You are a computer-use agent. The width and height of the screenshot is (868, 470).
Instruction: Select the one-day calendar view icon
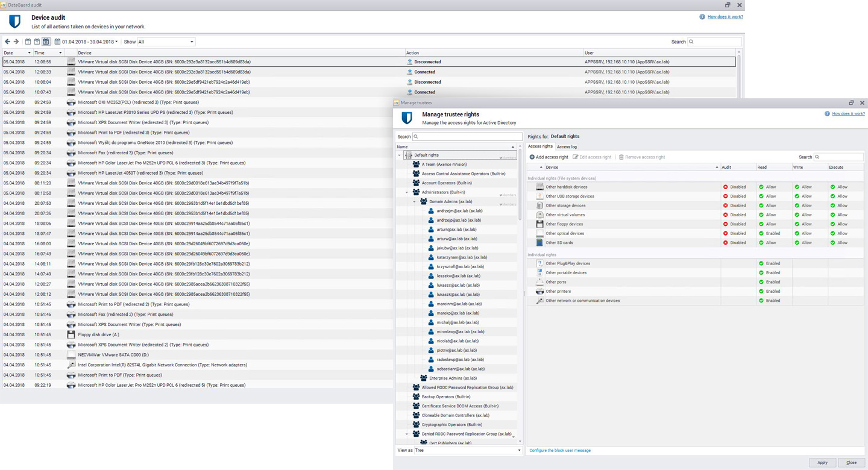pyautogui.click(x=28, y=42)
